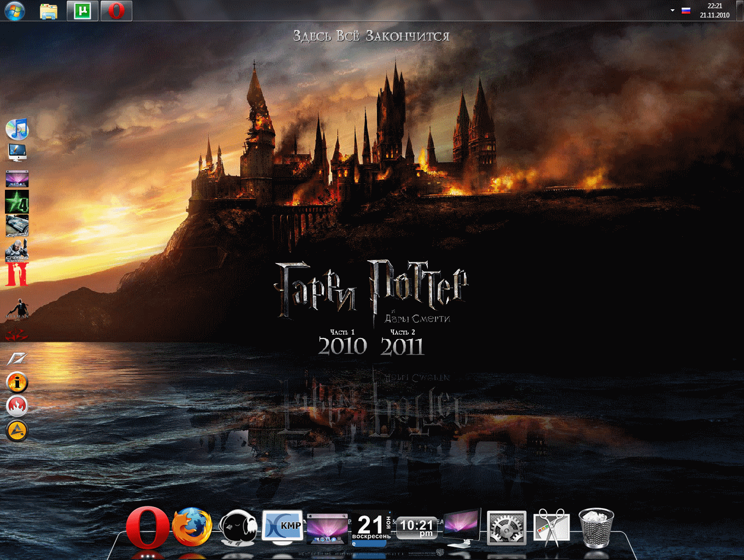Viewport: 744px width, 560px height.
Task: Launch the red II game shortcut
Action: click(17, 275)
